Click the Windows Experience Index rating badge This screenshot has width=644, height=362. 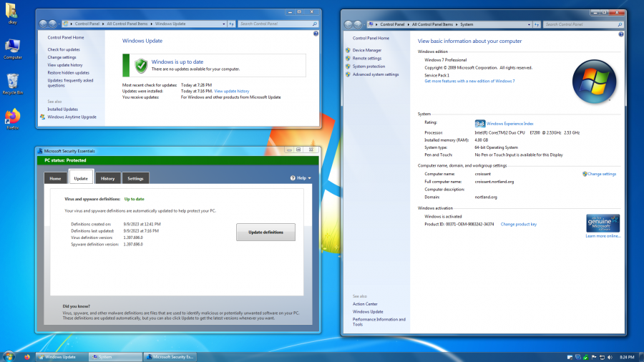(x=480, y=124)
